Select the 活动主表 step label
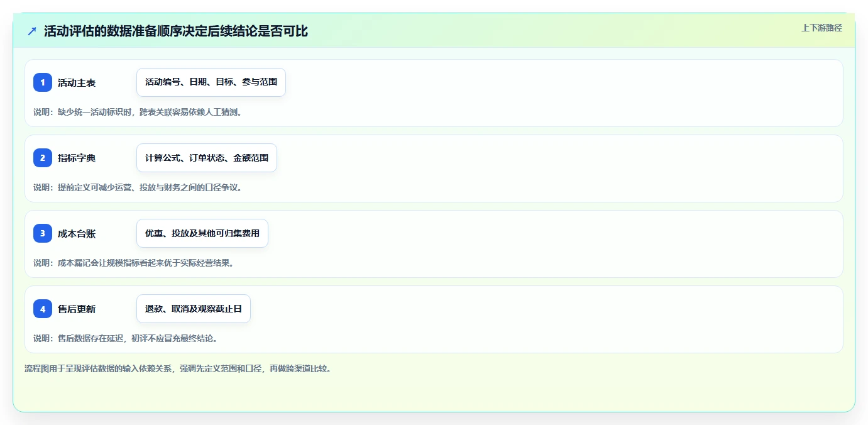 (x=77, y=82)
